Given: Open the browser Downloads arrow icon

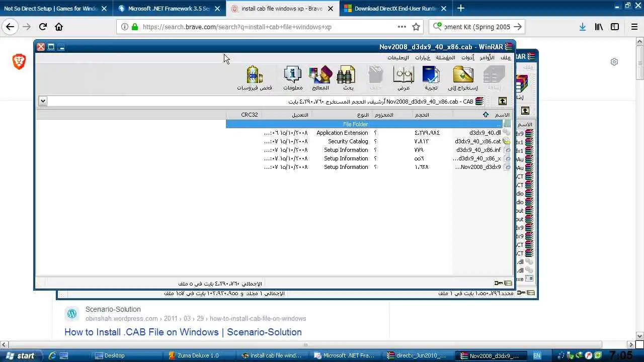Looking at the screenshot, I should (x=582, y=27).
